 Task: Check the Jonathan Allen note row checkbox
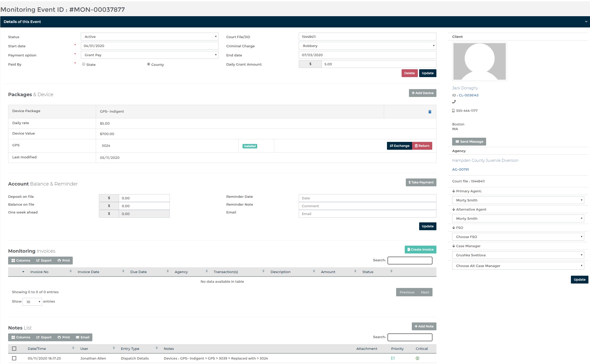coord(14,358)
